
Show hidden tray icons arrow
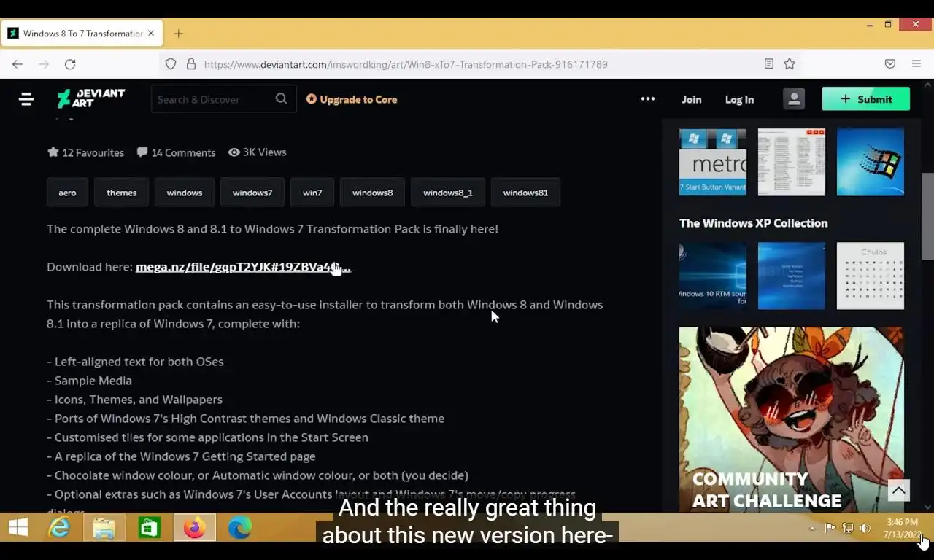point(812,529)
